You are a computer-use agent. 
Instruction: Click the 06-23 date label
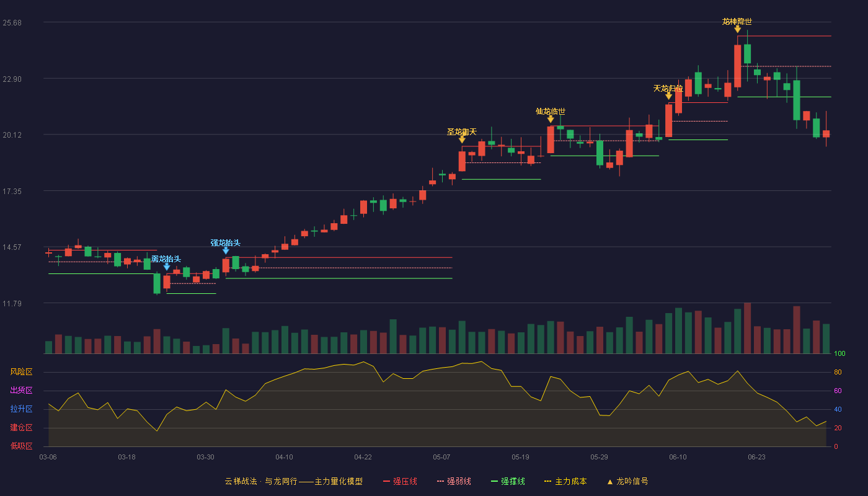pyautogui.click(x=756, y=457)
